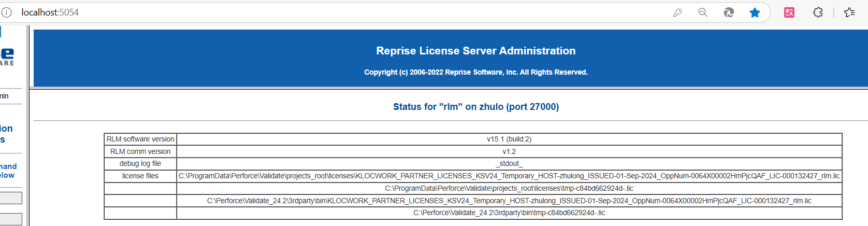Click the Reprise Software logo in sidebar
The width and height of the screenshot is (868, 226).
coord(7,57)
